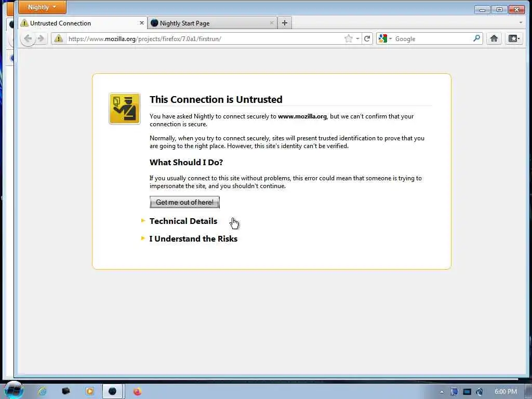Switch to the Nightly Start Page tab

(x=212, y=23)
